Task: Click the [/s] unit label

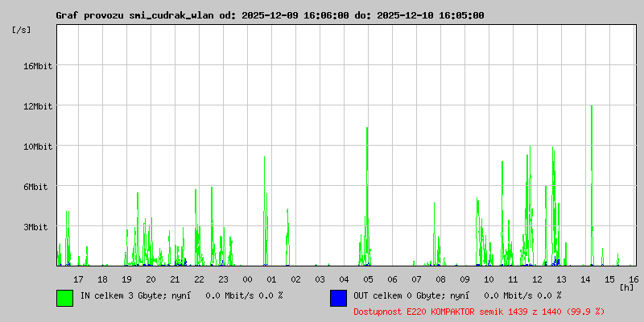Action: pos(22,30)
